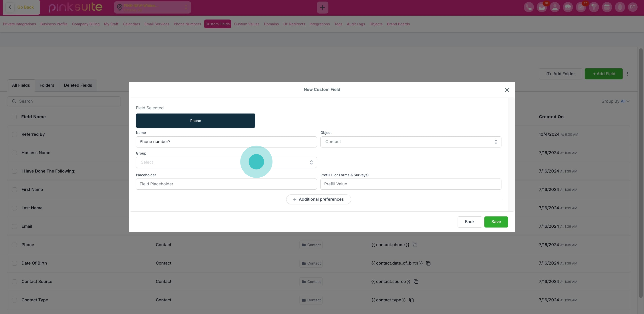
Task: Open the Object Contact dropdown
Action: pos(411,142)
